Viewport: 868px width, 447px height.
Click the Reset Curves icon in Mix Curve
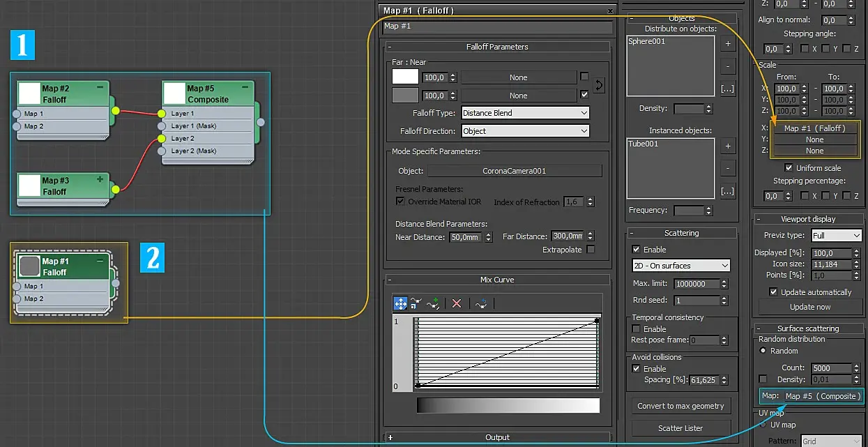[481, 303]
